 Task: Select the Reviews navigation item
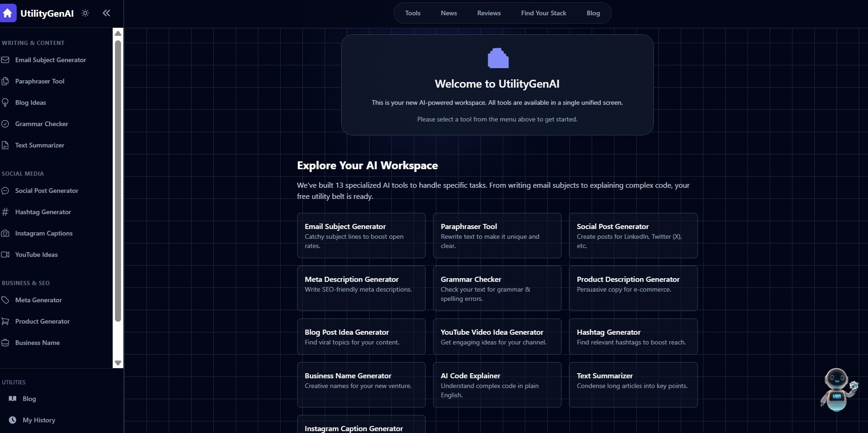click(x=488, y=13)
